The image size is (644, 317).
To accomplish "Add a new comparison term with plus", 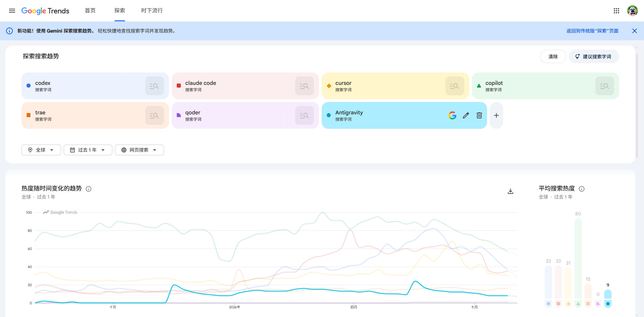I will tap(496, 115).
